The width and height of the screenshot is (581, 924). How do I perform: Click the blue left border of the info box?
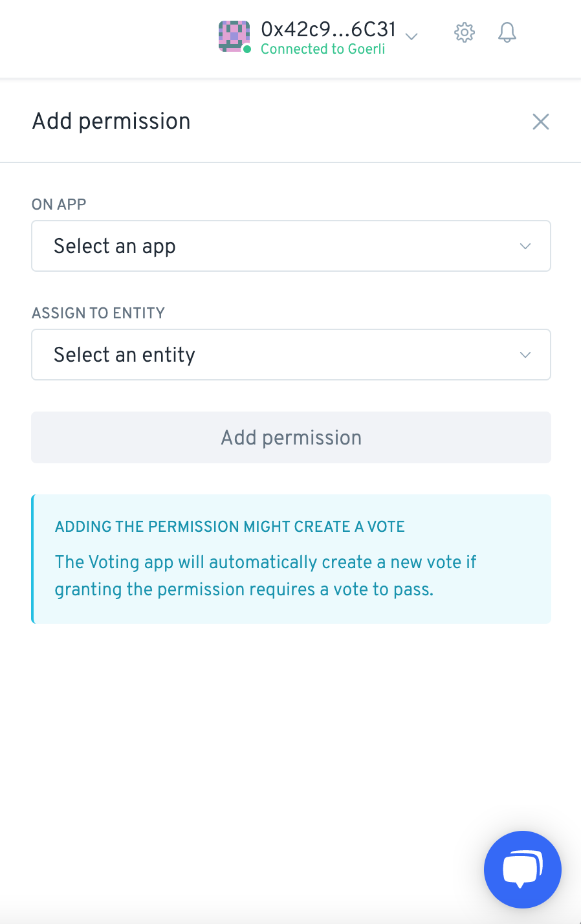click(x=33, y=559)
